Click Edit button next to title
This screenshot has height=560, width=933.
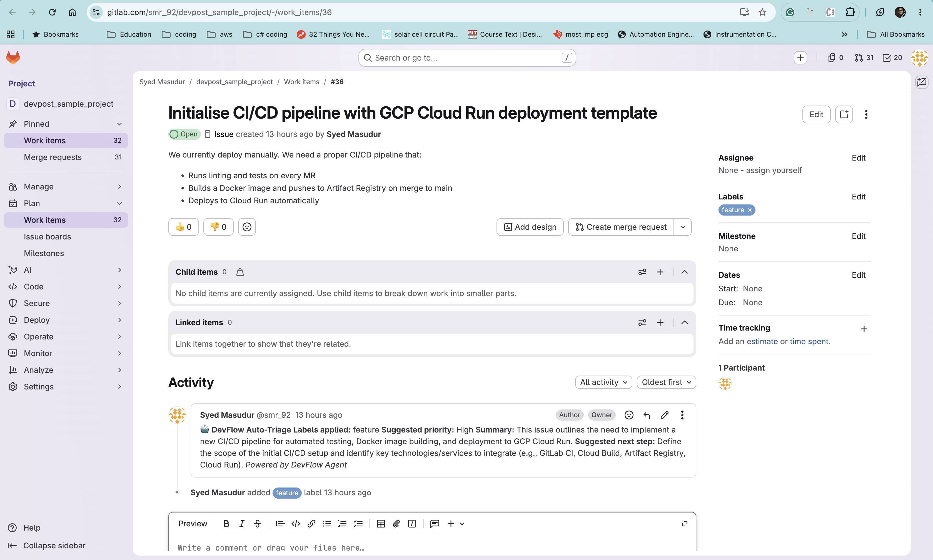(x=816, y=114)
